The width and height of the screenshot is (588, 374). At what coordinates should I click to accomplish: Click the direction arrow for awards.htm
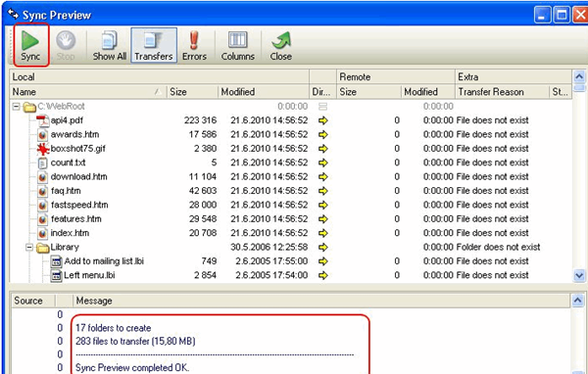(322, 134)
